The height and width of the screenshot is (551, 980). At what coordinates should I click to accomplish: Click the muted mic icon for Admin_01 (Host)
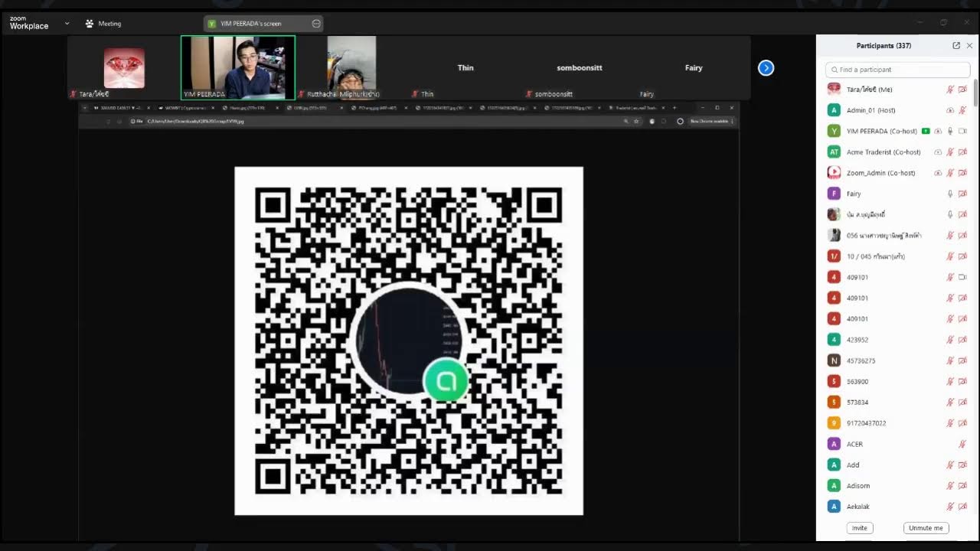pos(962,110)
